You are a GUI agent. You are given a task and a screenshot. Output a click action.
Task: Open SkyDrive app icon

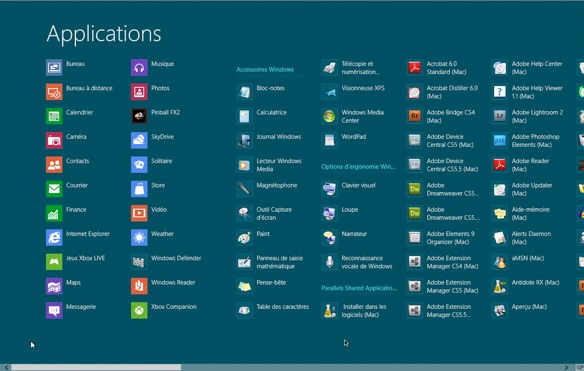coord(139,140)
